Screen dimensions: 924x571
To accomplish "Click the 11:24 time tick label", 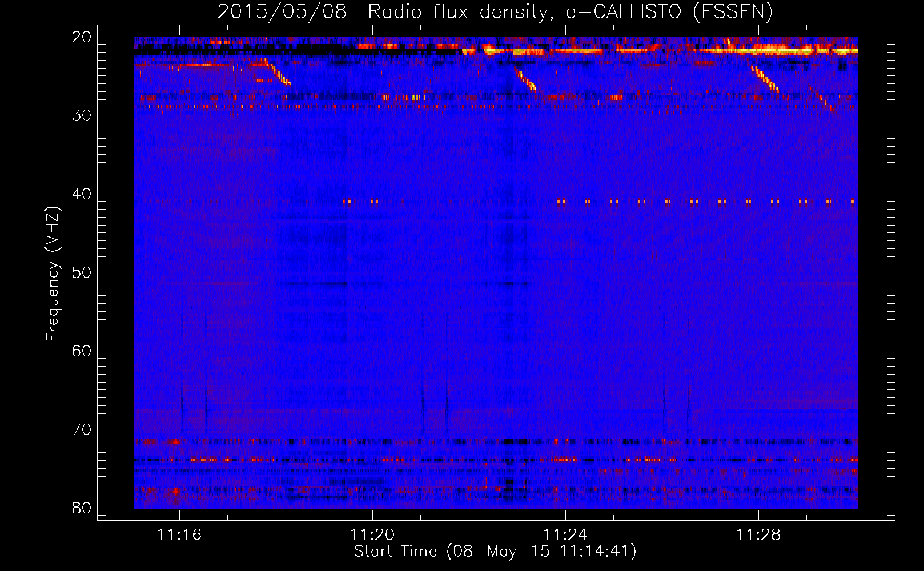I will (x=565, y=535).
